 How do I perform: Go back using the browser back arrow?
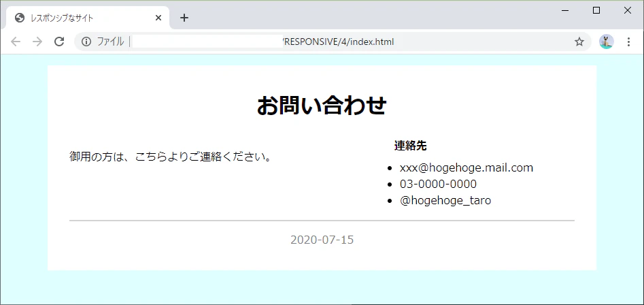point(16,42)
